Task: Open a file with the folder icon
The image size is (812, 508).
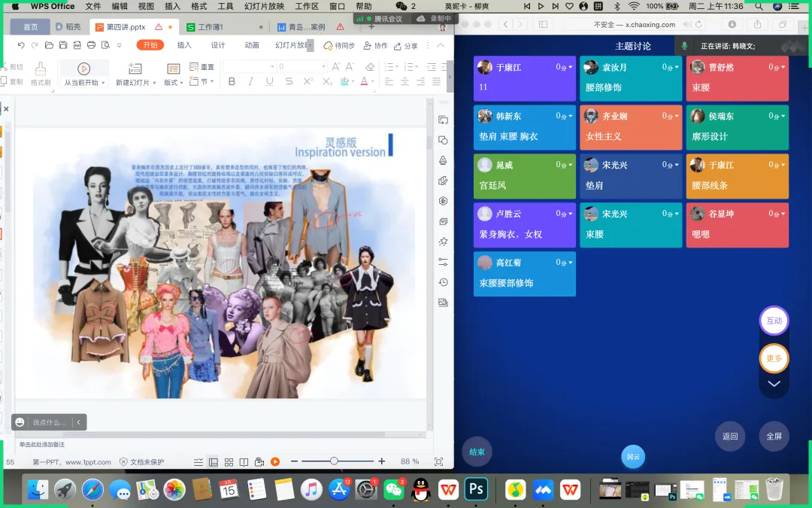Action: click(x=49, y=46)
